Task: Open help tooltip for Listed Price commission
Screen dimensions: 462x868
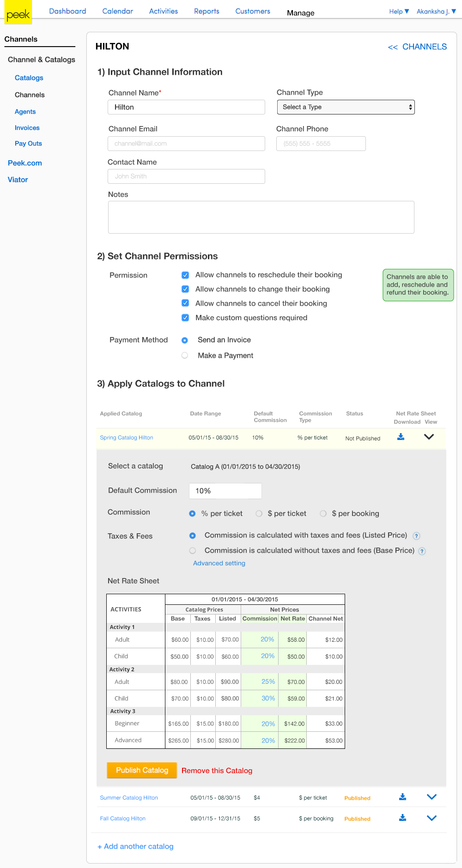Action: [x=416, y=536]
